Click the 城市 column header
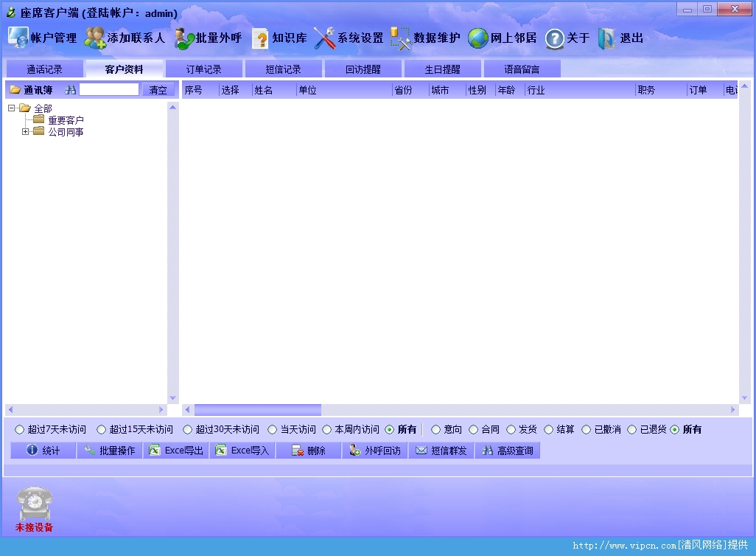 coord(447,90)
